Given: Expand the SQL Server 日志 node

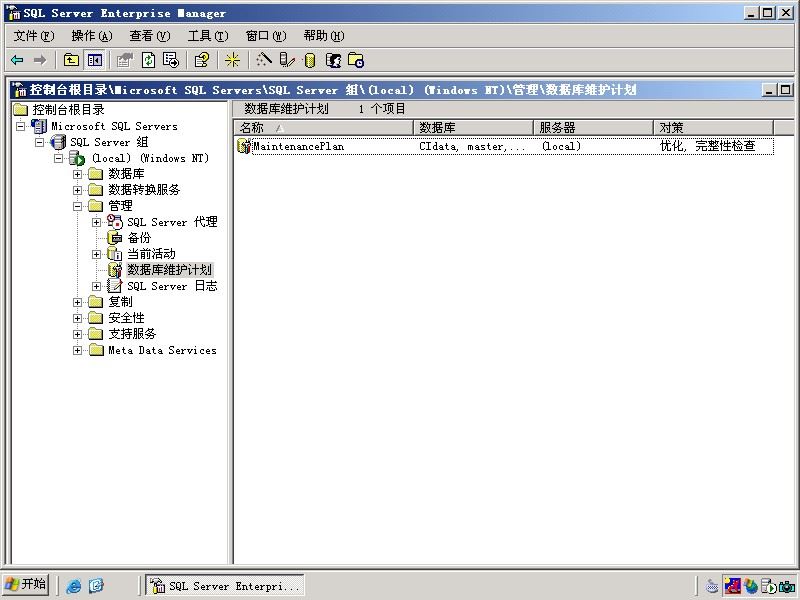Looking at the screenshot, I should click(96, 286).
